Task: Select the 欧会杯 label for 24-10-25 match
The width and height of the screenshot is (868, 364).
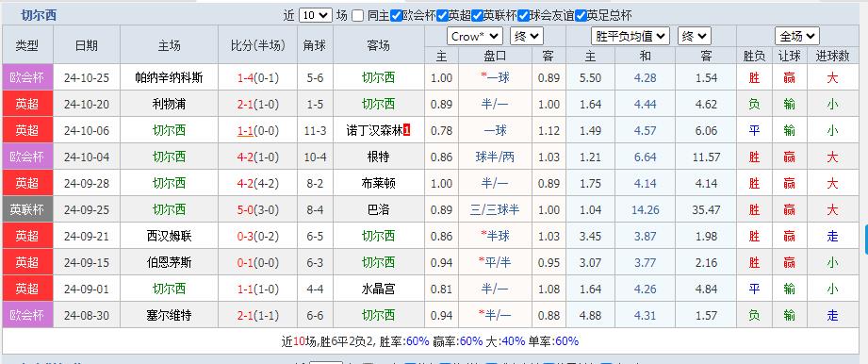Action: tap(27, 77)
